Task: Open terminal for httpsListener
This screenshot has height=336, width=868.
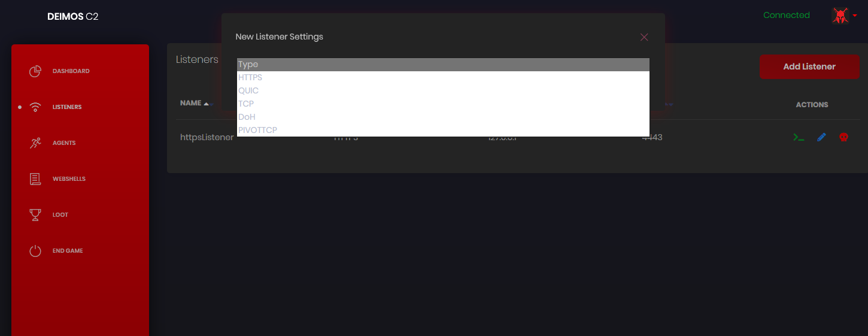Action: 799,137
